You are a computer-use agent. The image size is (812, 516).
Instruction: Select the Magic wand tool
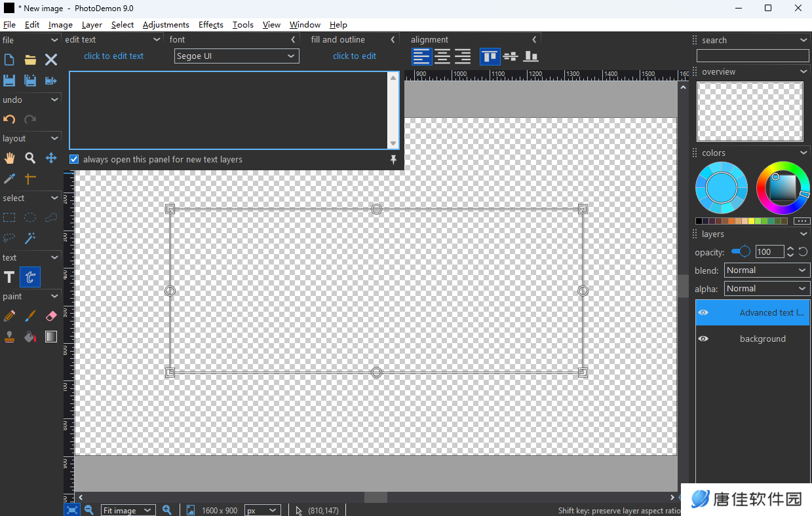click(30, 238)
